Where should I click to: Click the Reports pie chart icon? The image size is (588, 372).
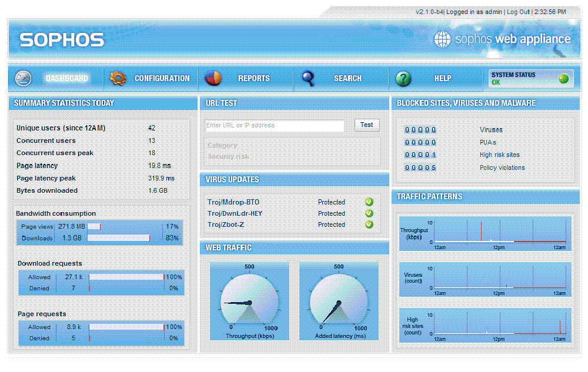tap(213, 78)
